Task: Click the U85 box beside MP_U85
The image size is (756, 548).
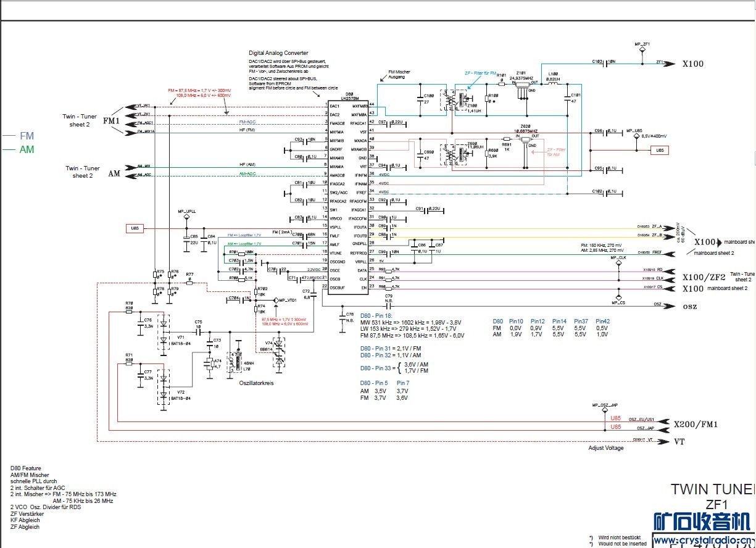Action: (x=661, y=150)
